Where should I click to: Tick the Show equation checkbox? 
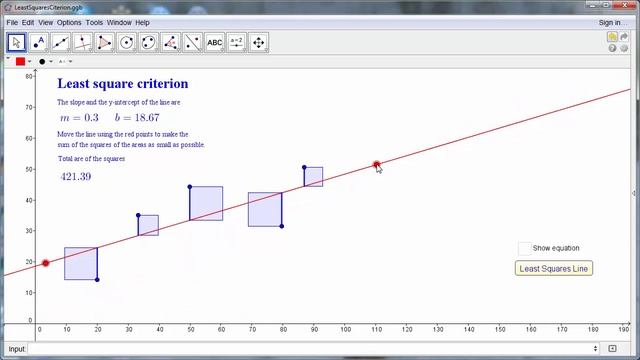click(x=524, y=248)
